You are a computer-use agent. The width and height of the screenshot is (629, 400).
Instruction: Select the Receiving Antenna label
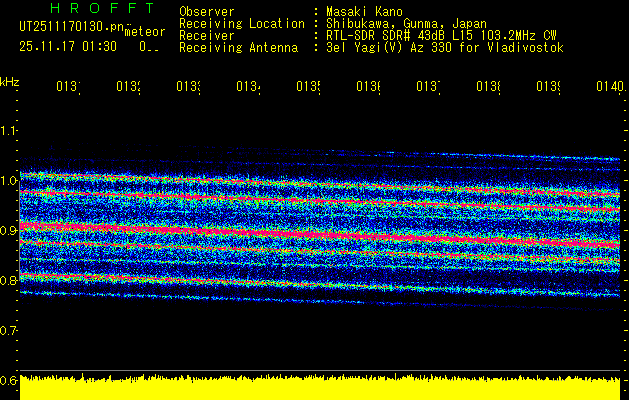(x=238, y=47)
